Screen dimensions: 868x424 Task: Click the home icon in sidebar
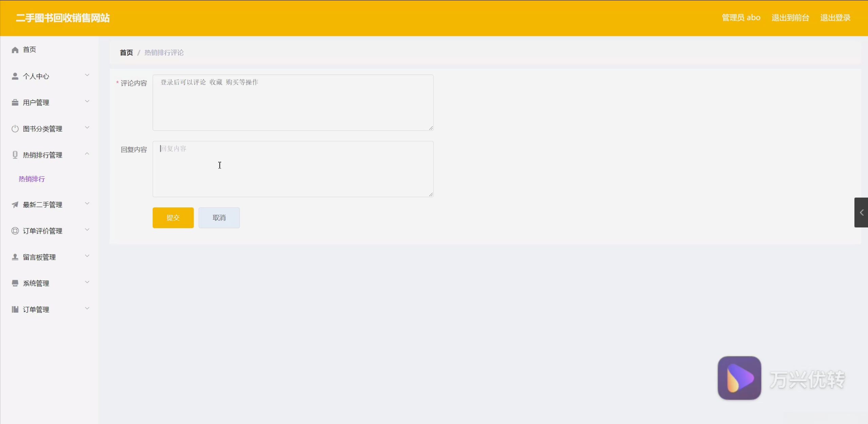coord(15,50)
